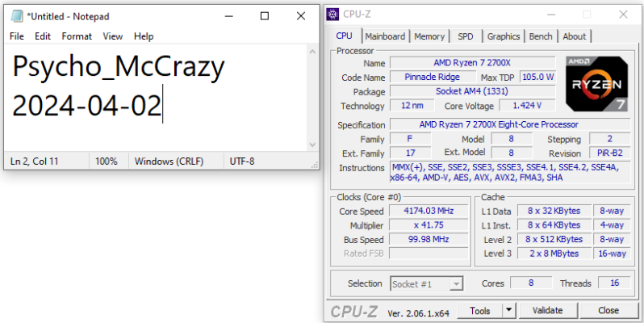Screen dimensions: 644x323
Task: Click the Revision value PiR-B2
Action: coord(610,153)
